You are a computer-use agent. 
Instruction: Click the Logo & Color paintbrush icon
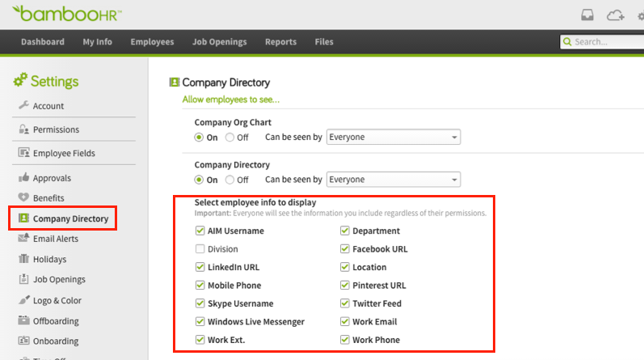(x=23, y=300)
